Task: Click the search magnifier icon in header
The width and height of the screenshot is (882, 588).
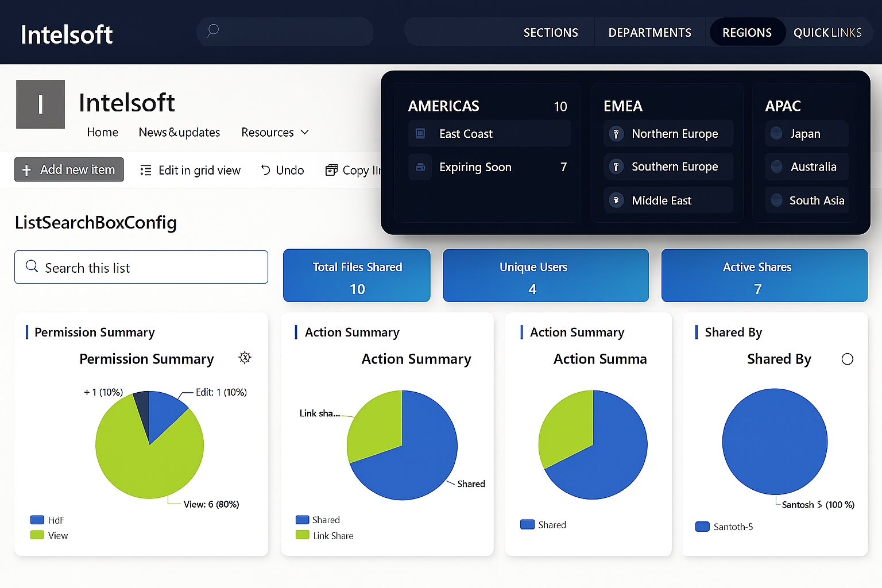Action: pos(213,30)
